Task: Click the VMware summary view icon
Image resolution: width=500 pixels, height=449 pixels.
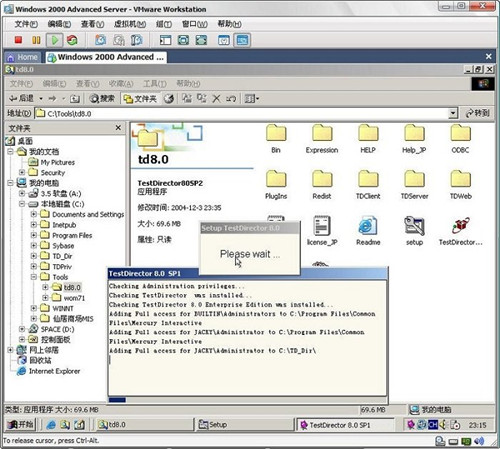Action: click(x=224, y=40)
